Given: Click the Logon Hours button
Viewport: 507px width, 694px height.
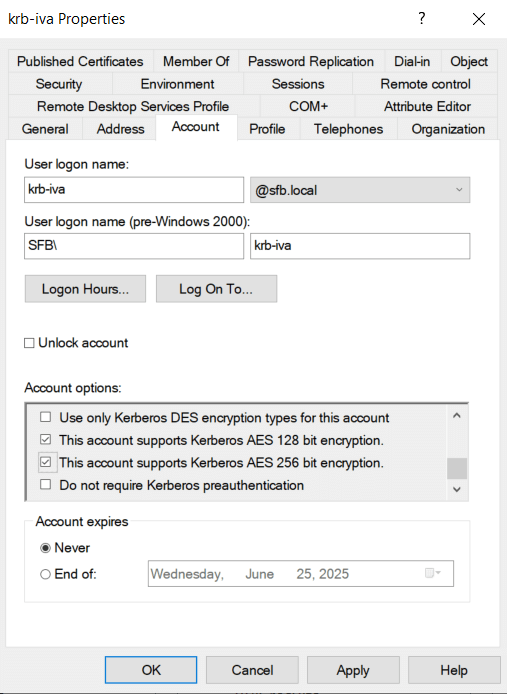Looking at the screenshot, I should 85,289.
